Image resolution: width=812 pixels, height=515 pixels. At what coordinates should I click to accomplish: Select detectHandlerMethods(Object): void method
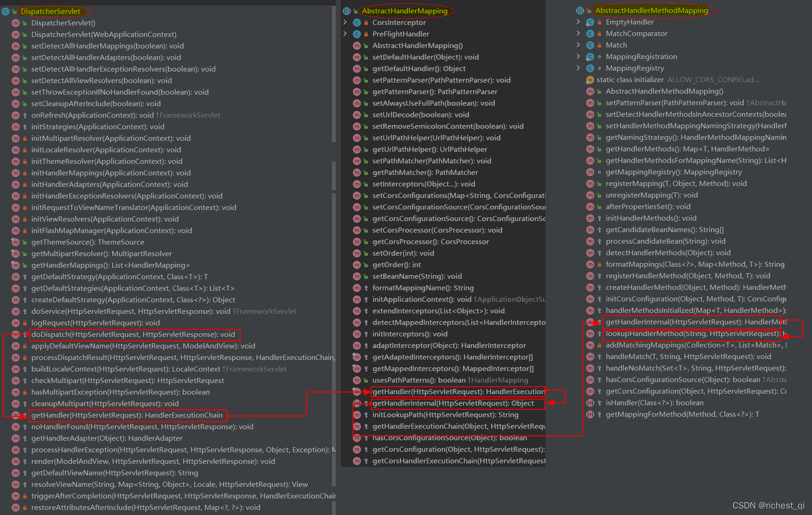(x=668, y=252)
